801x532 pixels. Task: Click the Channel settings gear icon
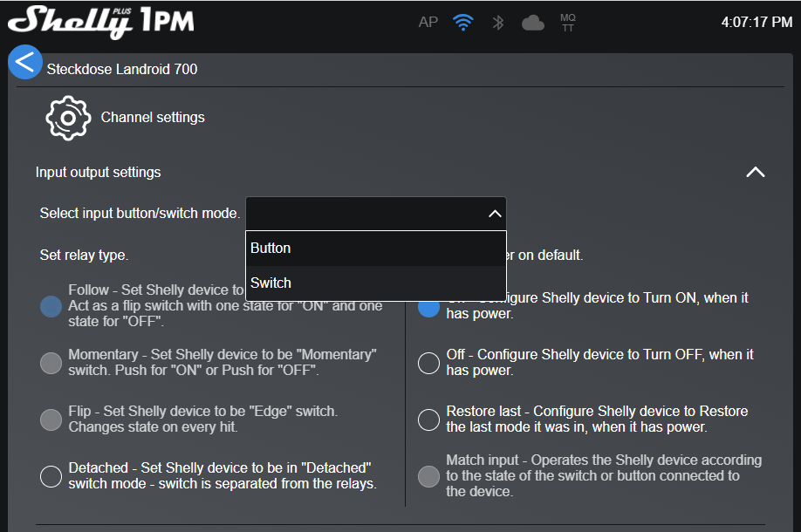[x=68, y=118]
